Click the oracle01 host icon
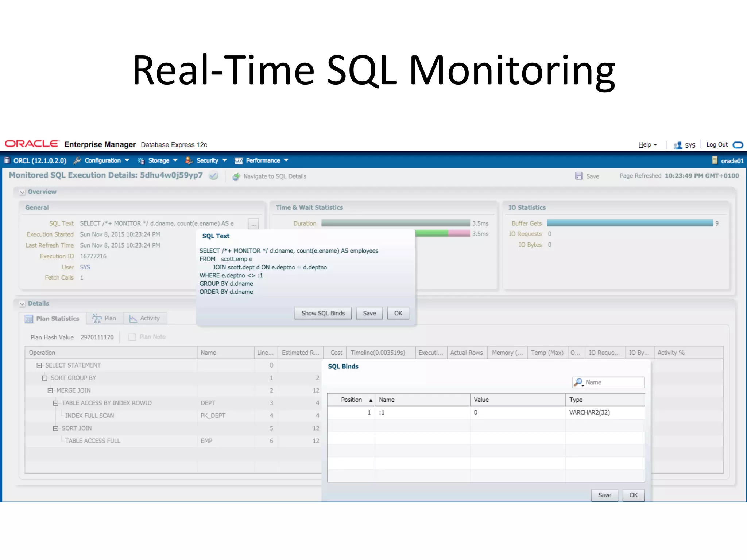This screenshot has width=747, height=560. [x=715, y=160]
